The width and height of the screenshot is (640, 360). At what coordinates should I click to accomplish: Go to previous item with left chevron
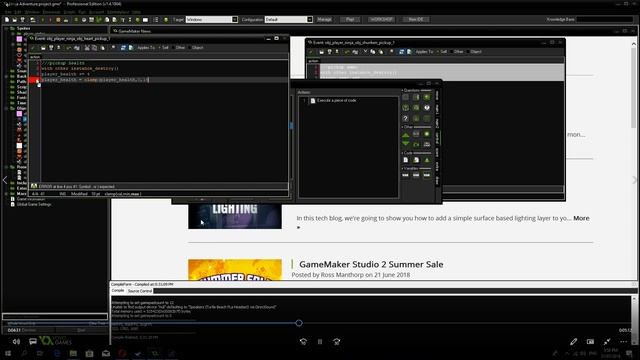click(5, 180)
